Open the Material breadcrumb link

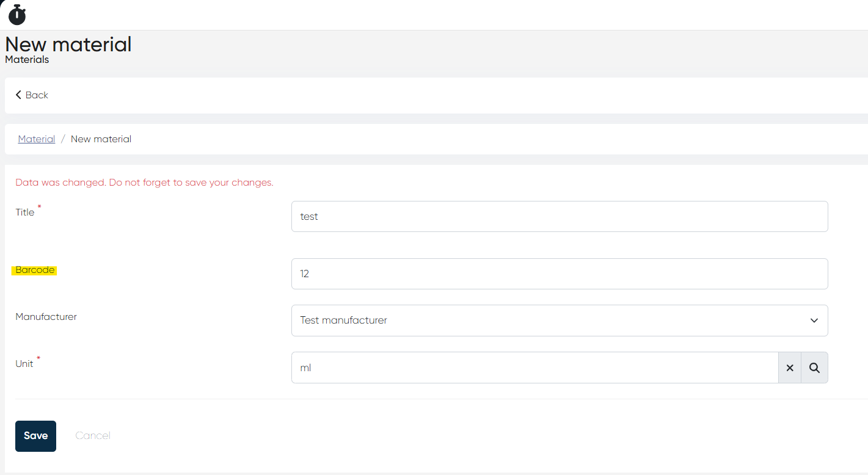click(x=37, y=139)
